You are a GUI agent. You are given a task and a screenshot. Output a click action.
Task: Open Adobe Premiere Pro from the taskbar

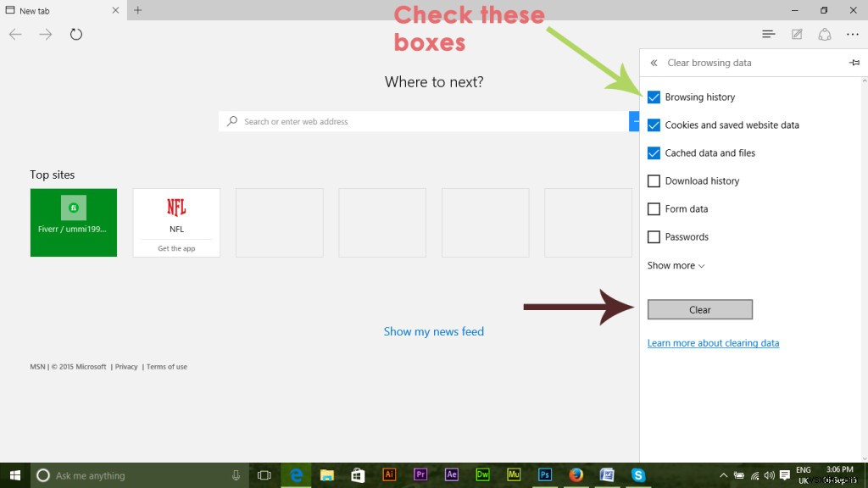coord(420,474)
